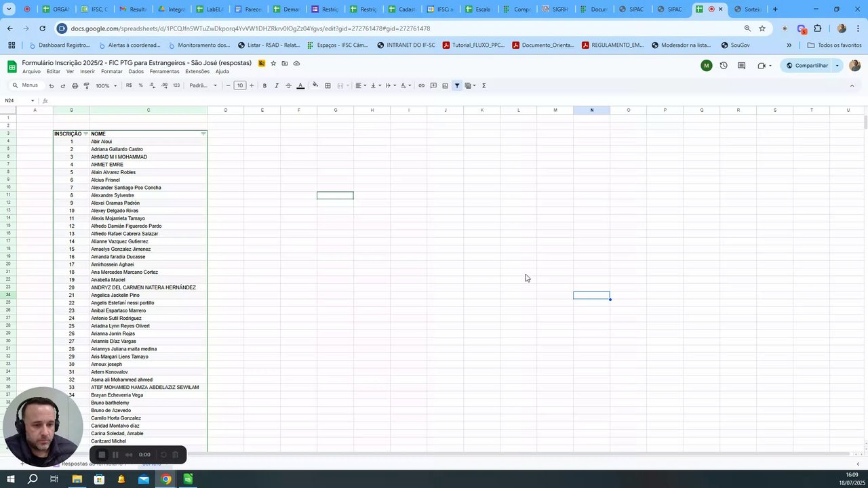
Task: Open the Formatar menu
Action: [112, 71]
